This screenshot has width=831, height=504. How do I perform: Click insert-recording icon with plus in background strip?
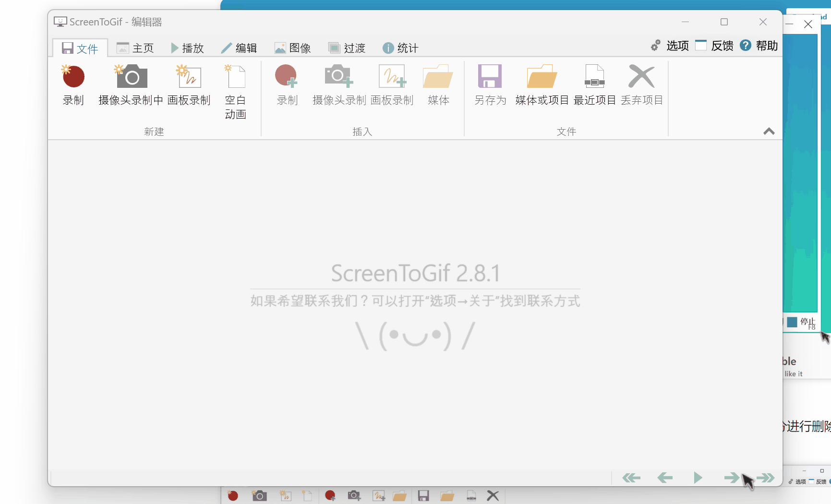330,495
